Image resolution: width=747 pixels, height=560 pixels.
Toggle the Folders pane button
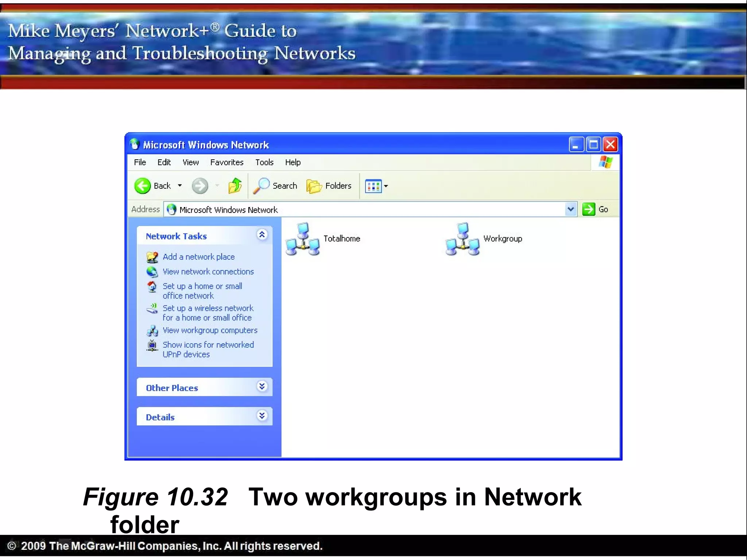pyautogui.click(x=329, y=186)
